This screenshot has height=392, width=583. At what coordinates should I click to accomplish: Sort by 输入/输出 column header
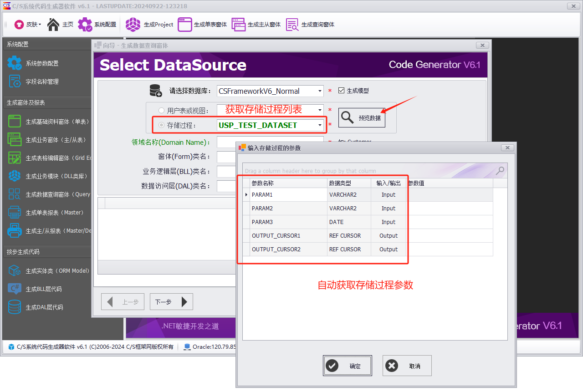389,183
